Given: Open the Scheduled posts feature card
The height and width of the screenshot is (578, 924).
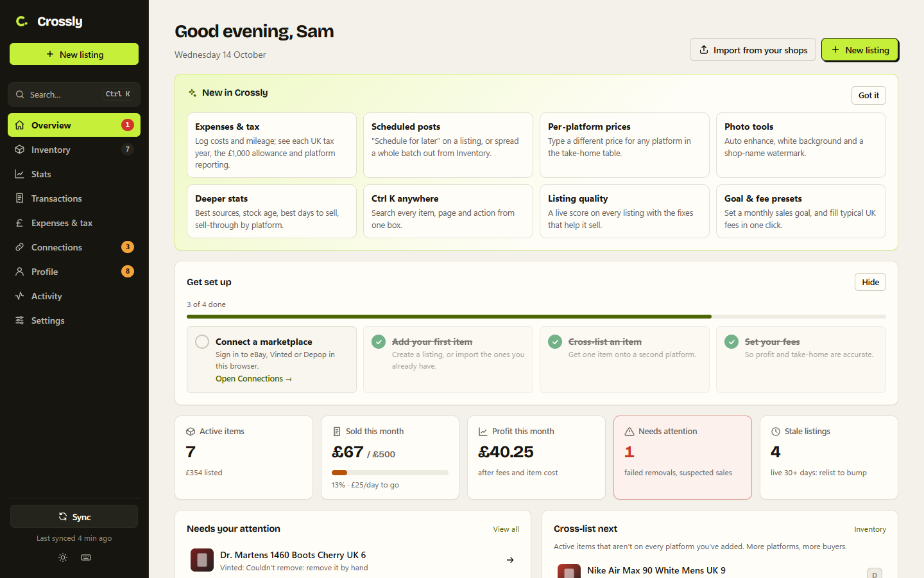Looking at the screenshot, I should pyautogui.click(x=448, y=145).
